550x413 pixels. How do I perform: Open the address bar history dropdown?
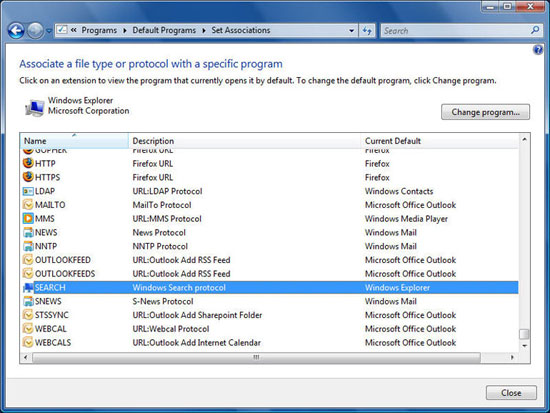(x=351, y=31)
